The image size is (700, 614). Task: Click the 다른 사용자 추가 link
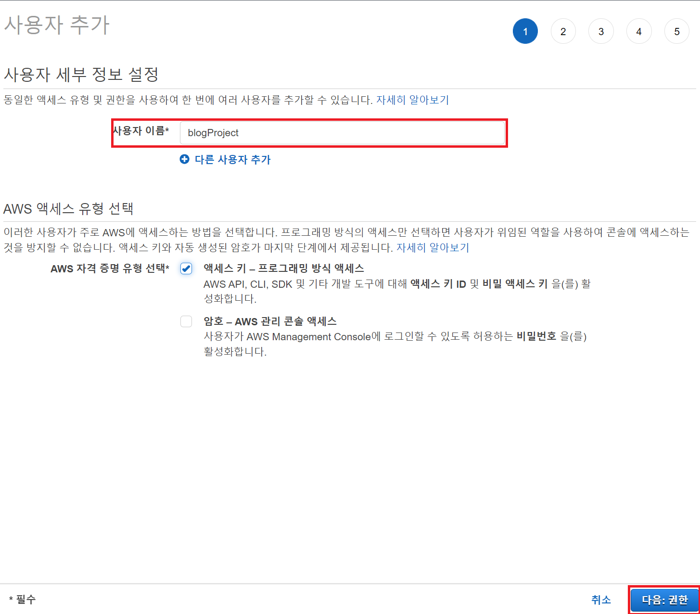click(233, 159)
